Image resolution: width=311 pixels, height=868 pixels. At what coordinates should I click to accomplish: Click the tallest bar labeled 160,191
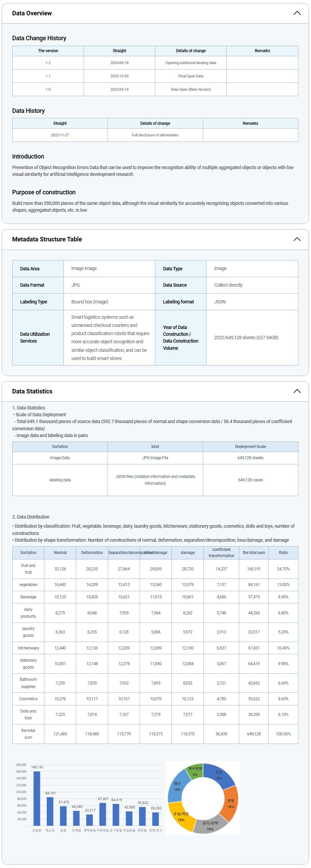[x=37, y=798]
